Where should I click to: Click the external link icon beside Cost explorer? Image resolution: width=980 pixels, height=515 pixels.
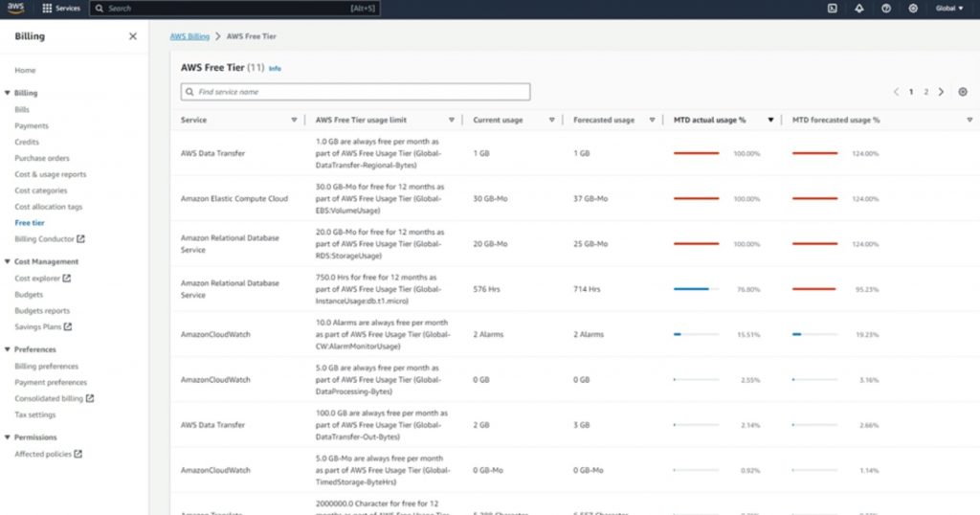click(x=66, y=279)
